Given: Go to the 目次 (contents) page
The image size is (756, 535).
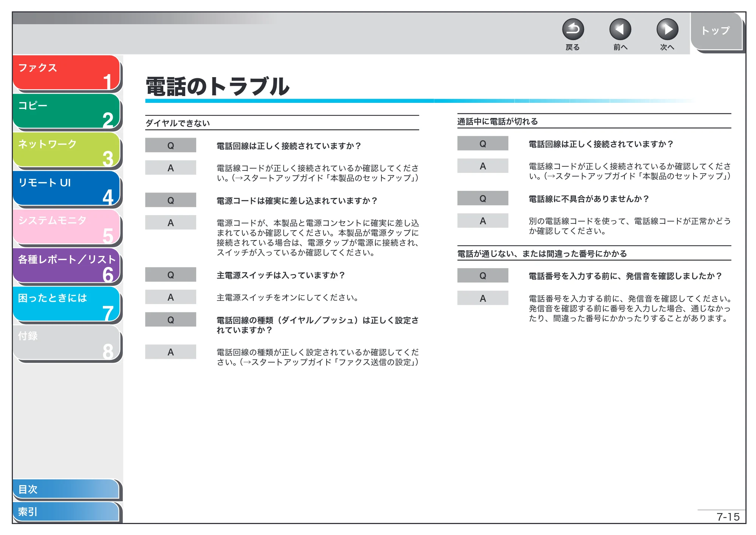Looking at the screenshot, I should [66, 489].
